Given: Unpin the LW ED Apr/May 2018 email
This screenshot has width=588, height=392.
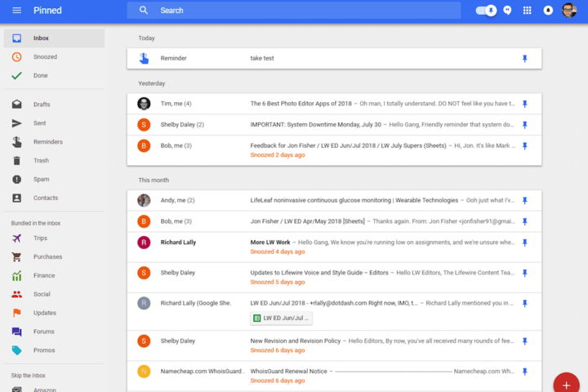Looking at the screenshot, I should coord(524,221).
